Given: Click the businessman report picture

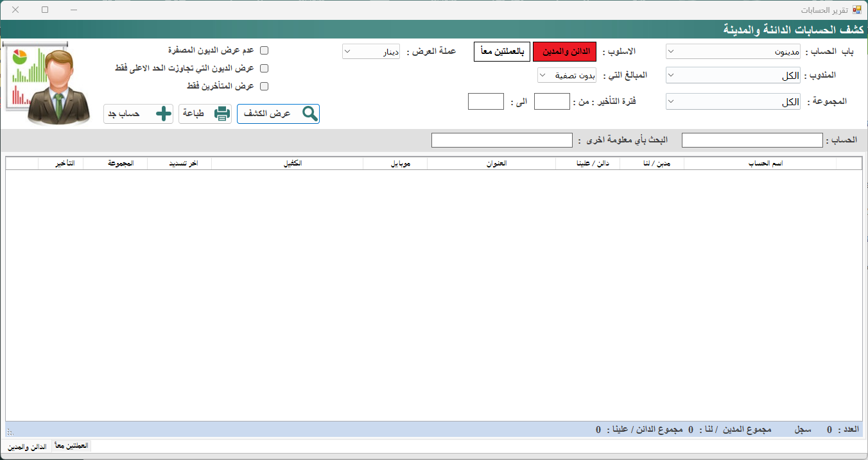Looking at the screenshot, I should pyautogui.click(x=46, y=83).
